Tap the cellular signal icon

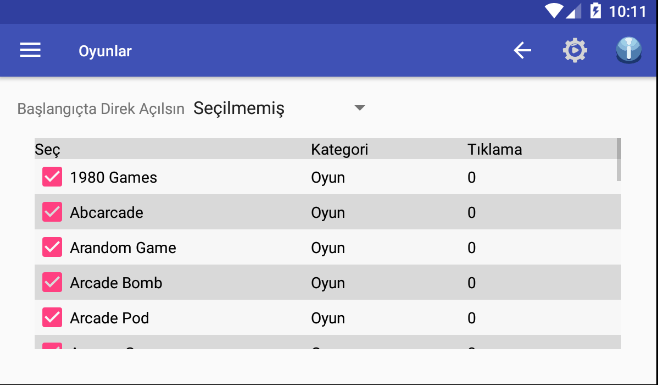(x=574, y=11)
